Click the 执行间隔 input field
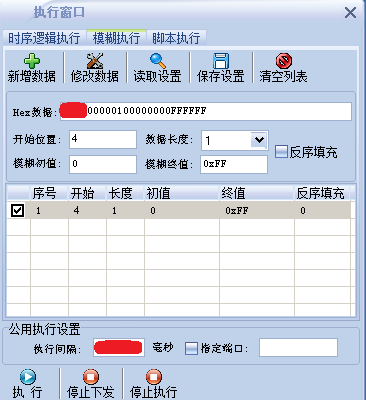The image size is (366, 400). (x=119, y=348)
